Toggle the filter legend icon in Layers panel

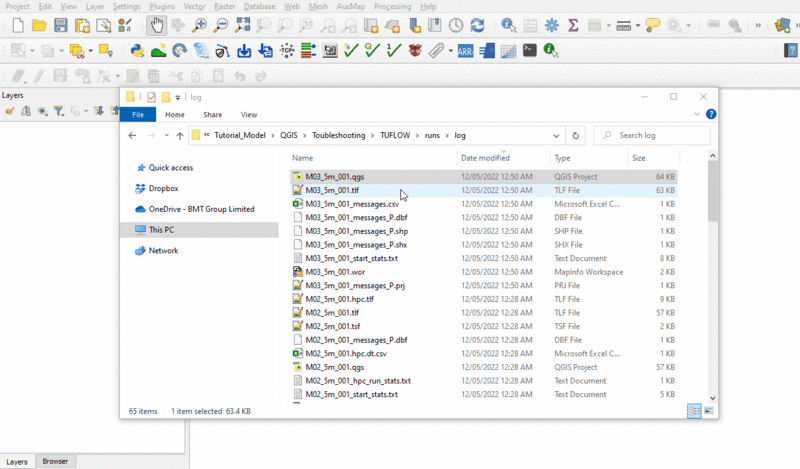[x=59, y=111]
